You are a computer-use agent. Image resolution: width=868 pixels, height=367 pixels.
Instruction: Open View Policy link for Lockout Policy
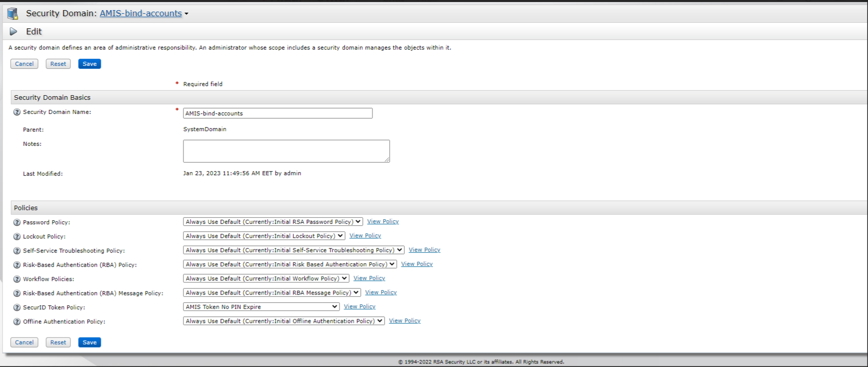365,236
